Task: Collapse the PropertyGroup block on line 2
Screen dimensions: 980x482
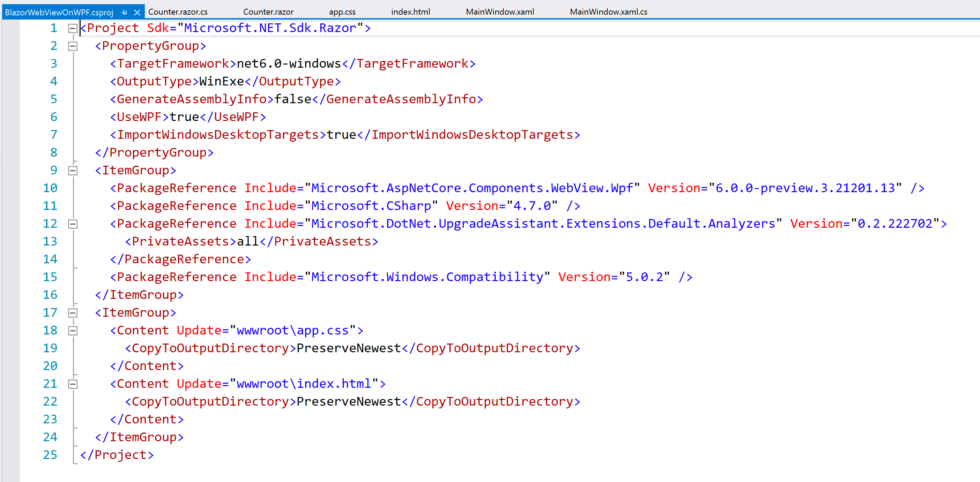Action: pyautogui.click(x=72, y=46)
